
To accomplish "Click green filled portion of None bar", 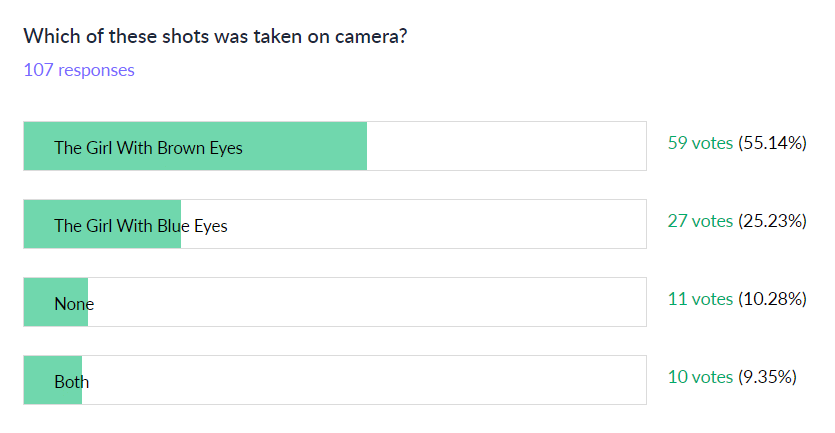I will (38, 304).
